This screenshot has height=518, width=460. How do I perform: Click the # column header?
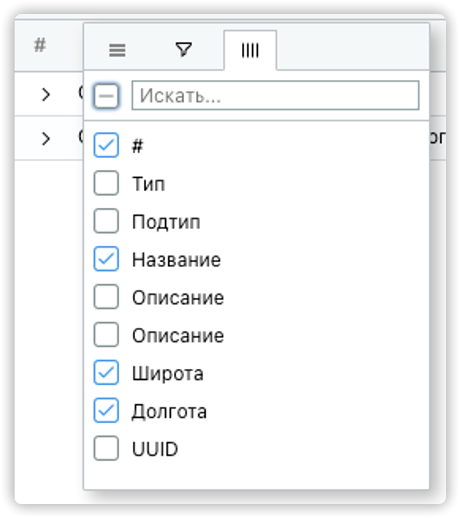pos(40,45)
